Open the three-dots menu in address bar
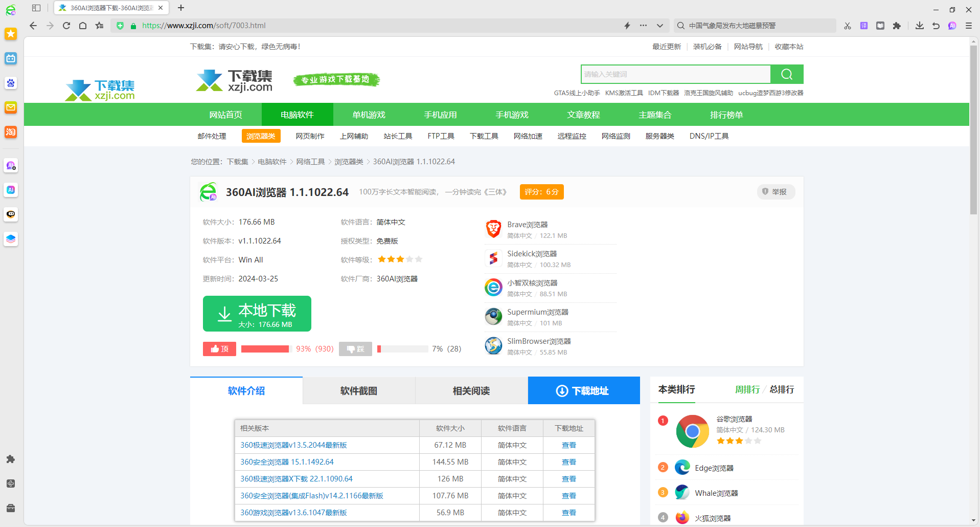The image size is (980, 527). click(x=643, y=26)
